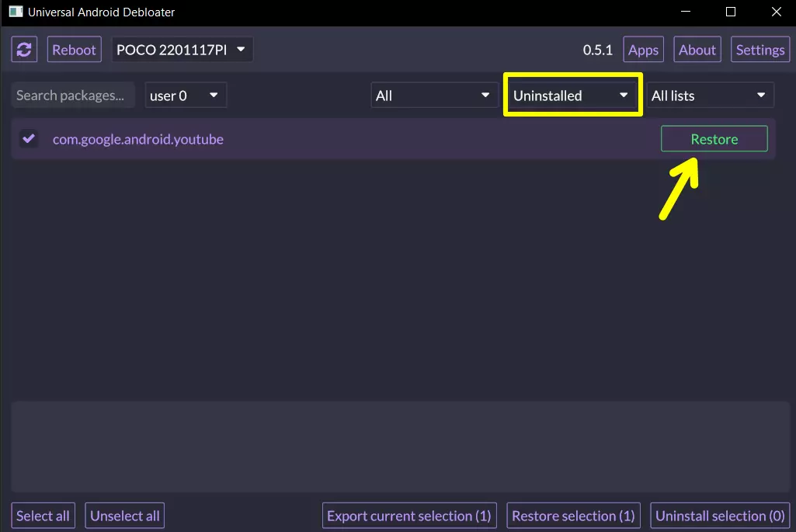The width and height of the screenshot is (796, 532).
Task: Go to the About page
Action: 697,50
